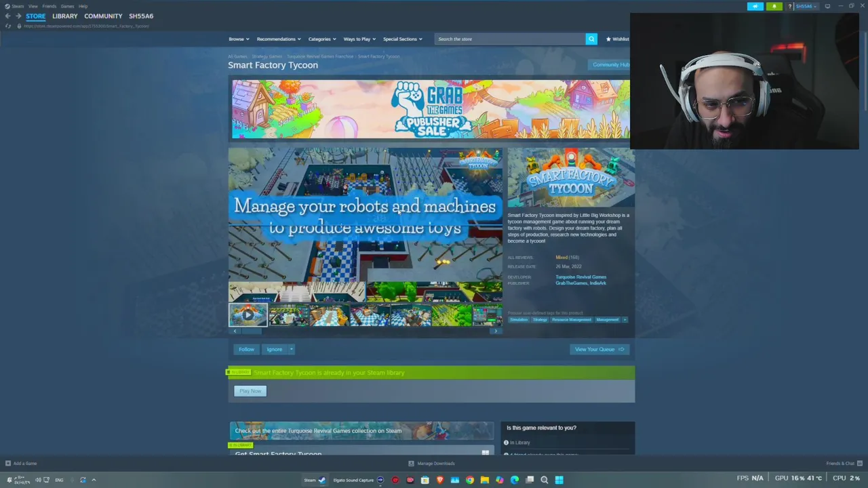Viewport: 868px width, 488px height.
Task: Open GrabTheGames publisher link
Action: [572, 283]
